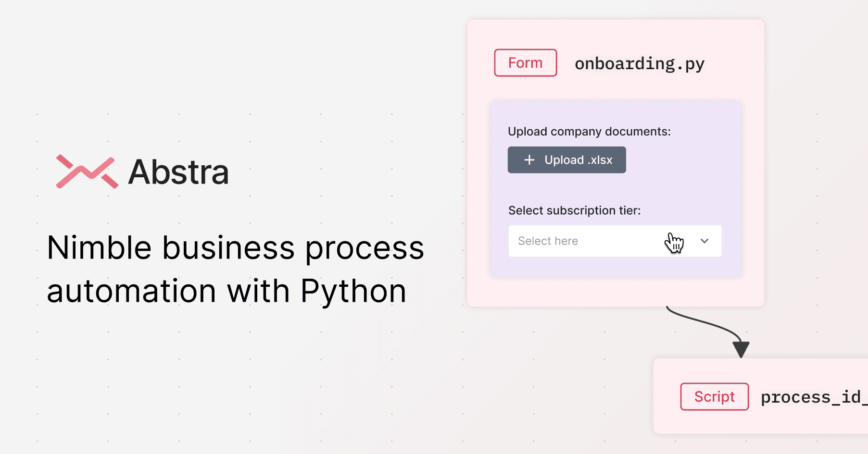The width and height of the screenshot is (868, 454).
Task: Click the "Select here" placeholder text
Action: pyautogui.click(x=548, y=241)
